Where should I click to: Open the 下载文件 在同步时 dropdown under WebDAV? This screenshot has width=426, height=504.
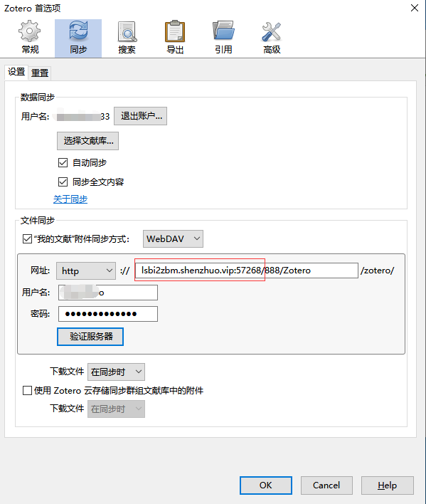(x=116, y=372)
